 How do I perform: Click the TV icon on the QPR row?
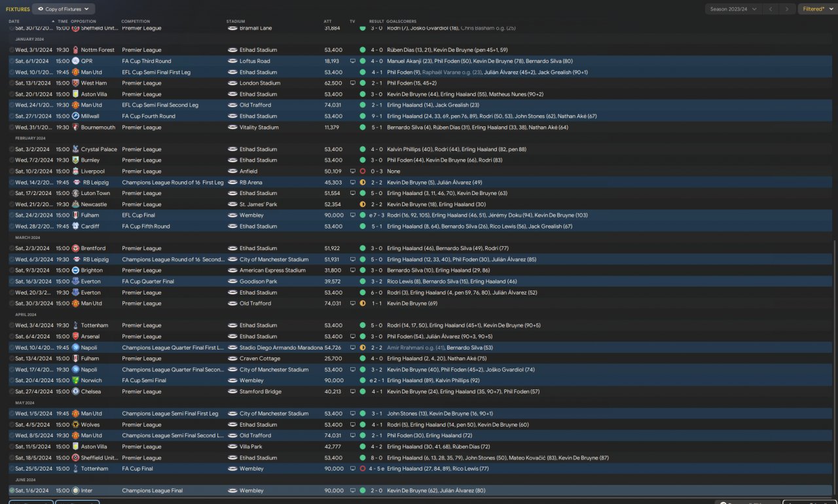pos(353,61)
